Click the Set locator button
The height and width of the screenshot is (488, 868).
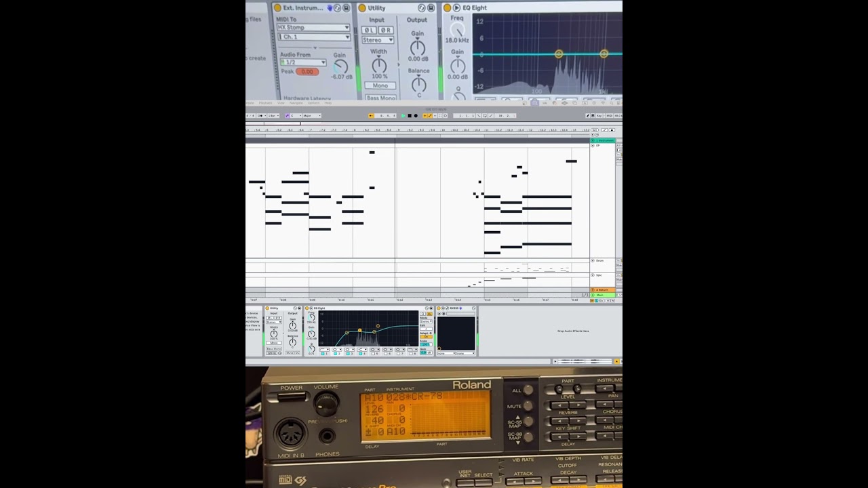[595, 129]
